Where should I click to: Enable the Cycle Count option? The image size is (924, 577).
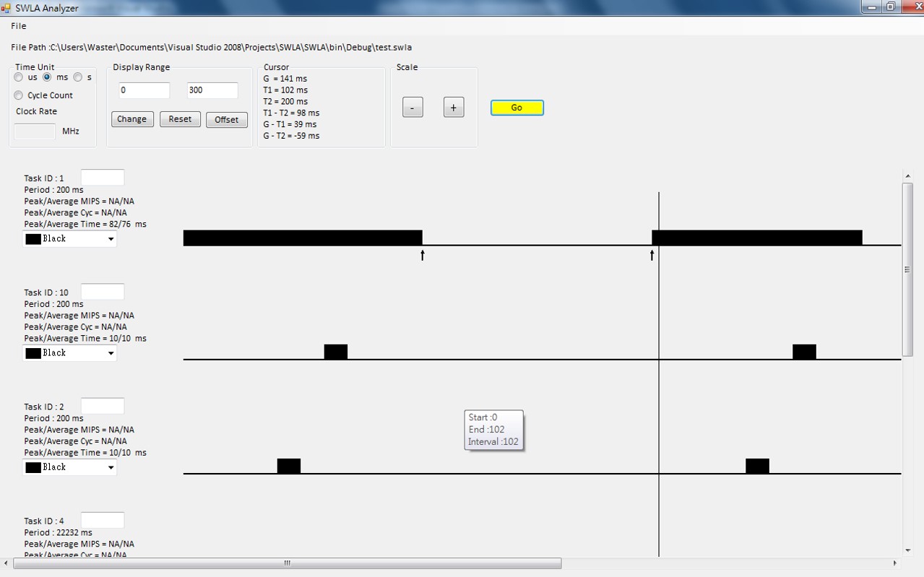point(19,95)
